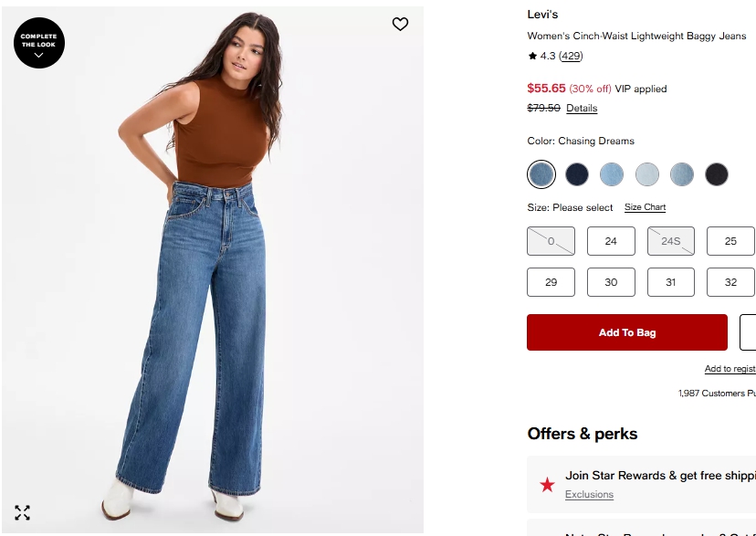Click the black rating star icon
Viewport: 756px width, 536px height.
(532, 56)
